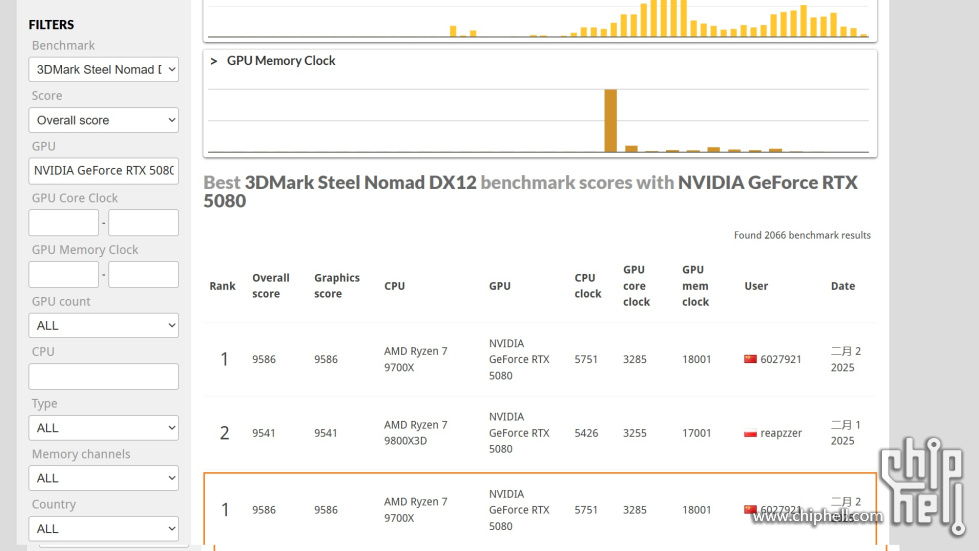Click the GPU Memory Clock maximum field
This screenshot has height=551, width=979.
pyautogui.click(x=143, y=274)
